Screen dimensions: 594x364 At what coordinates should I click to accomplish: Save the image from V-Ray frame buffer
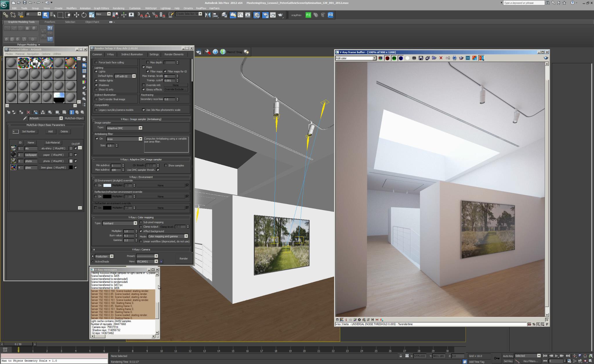tap(421, 58)
